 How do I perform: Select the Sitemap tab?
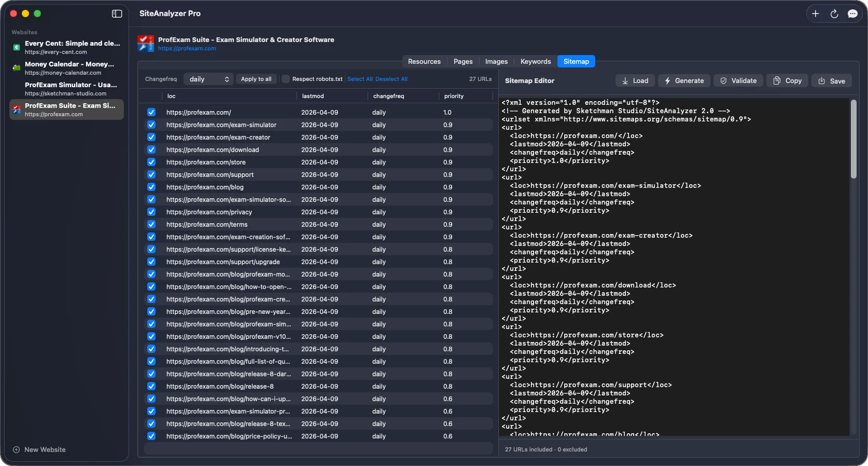(x=576, y=61)
